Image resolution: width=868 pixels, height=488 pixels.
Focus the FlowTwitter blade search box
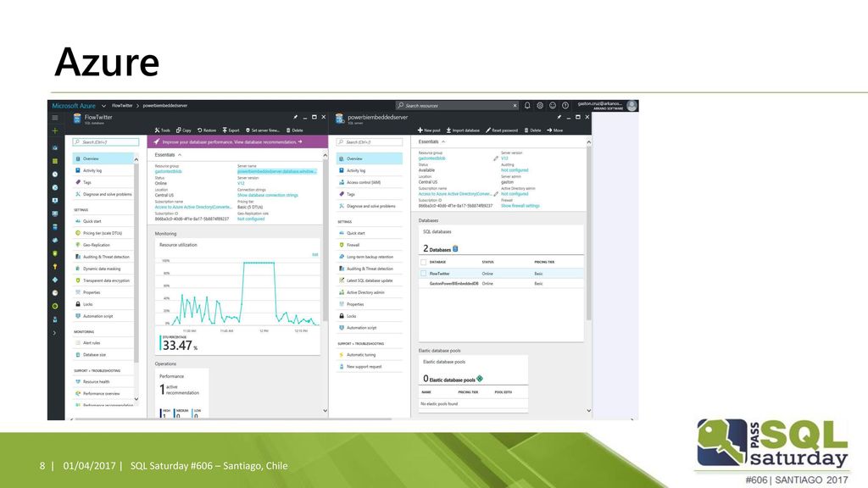tap(106, 142)
